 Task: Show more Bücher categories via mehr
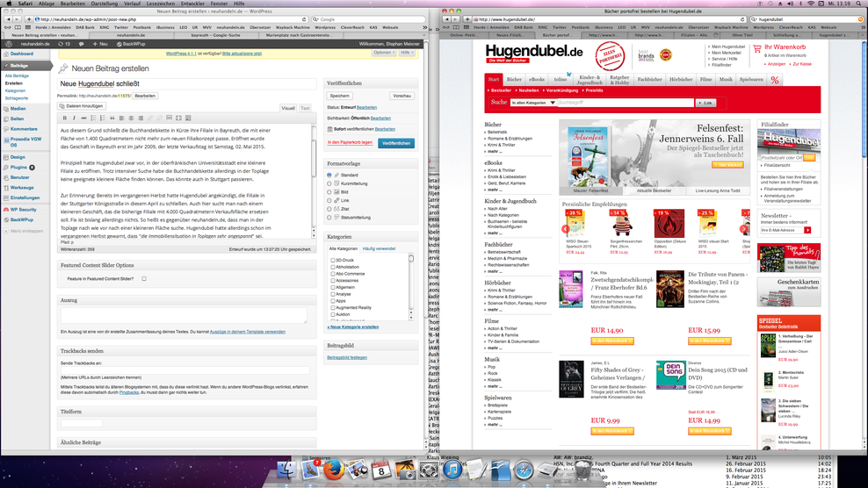495,152
